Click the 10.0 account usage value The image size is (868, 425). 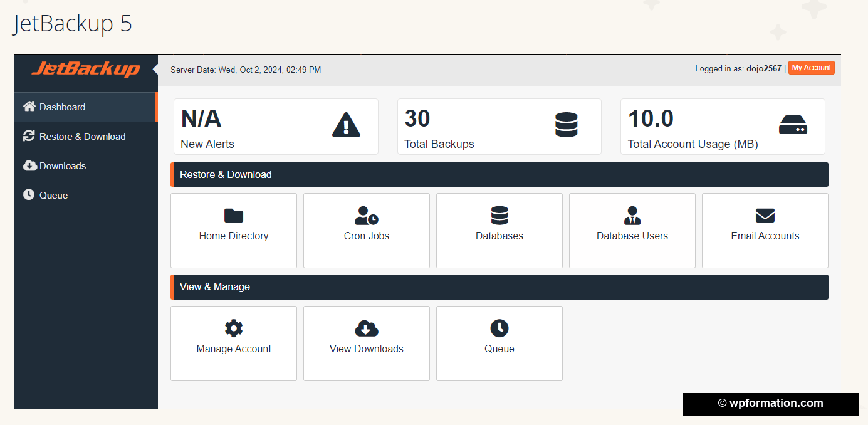pyautogui.click(x=651, y=118)
